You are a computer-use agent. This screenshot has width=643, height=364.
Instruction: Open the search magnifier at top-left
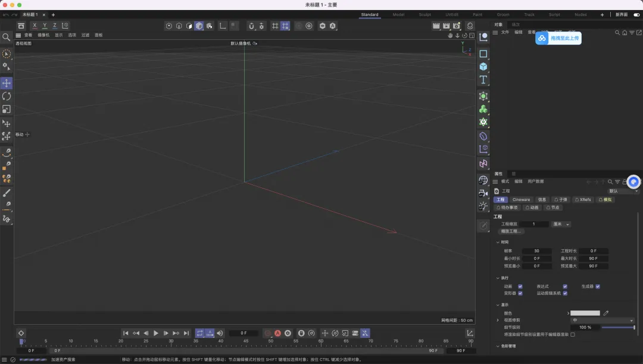6,37
